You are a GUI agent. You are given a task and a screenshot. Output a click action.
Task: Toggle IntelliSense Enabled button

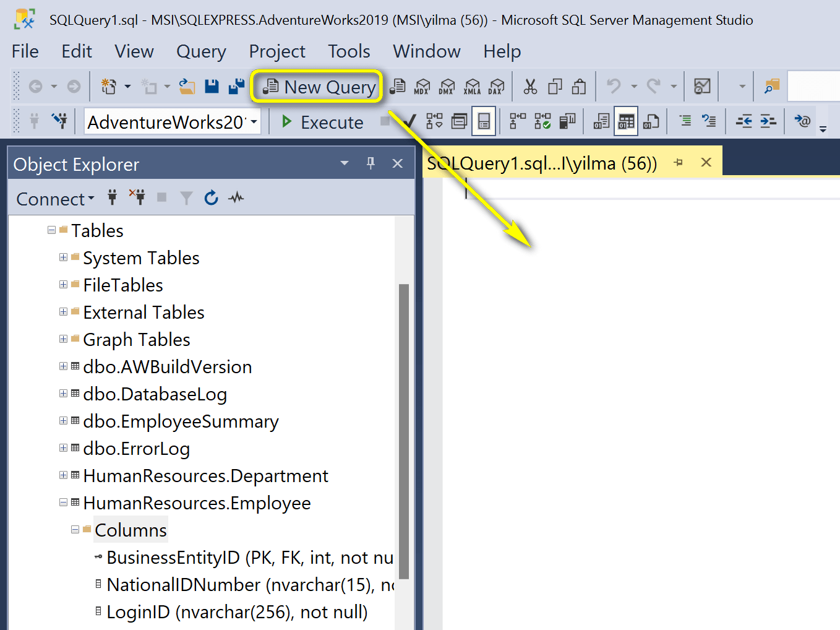click(484, 121)
